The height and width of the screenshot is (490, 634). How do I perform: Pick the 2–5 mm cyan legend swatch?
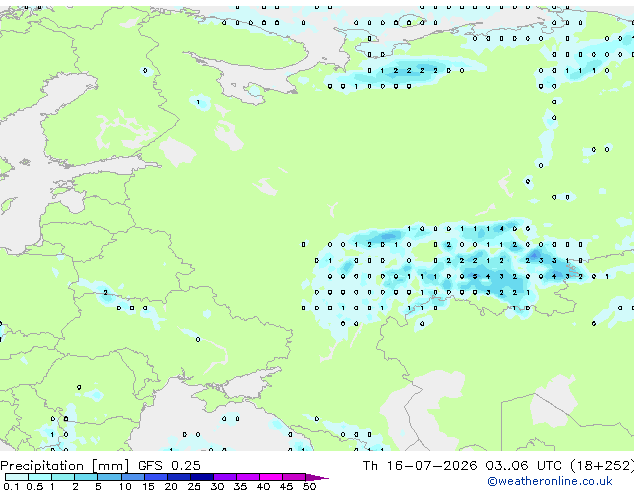pyautogui.click(x=86, y=477)
